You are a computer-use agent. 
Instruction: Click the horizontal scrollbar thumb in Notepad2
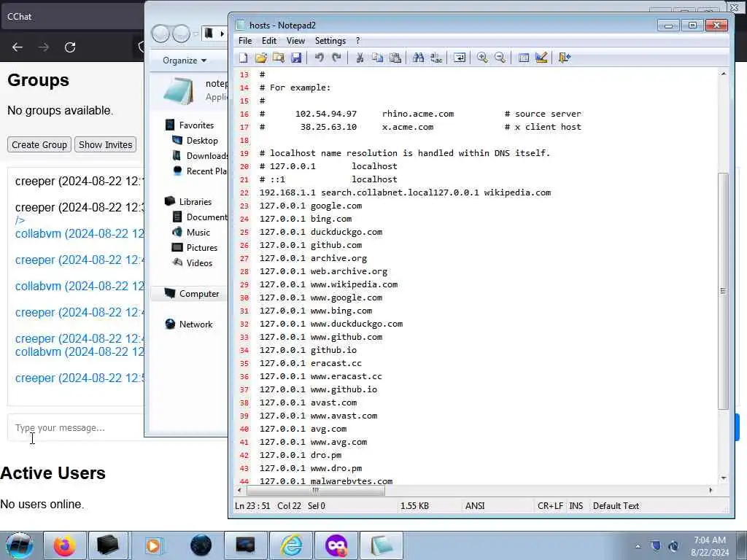(315, 490)
